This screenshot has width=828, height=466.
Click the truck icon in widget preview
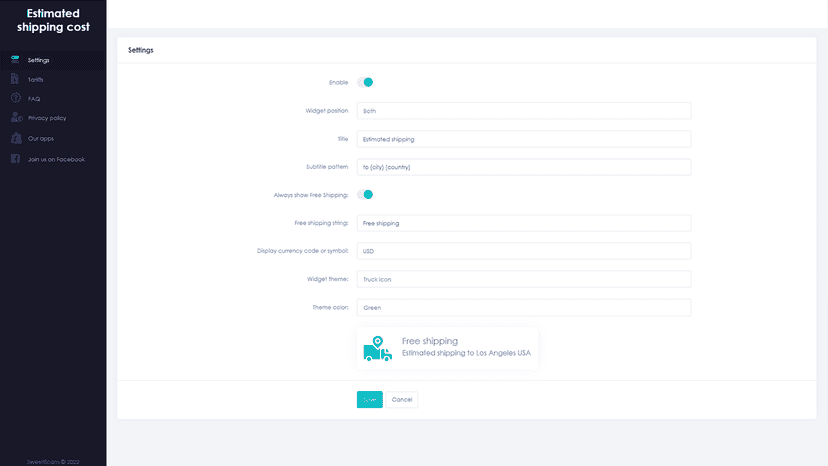coord(378,348)
